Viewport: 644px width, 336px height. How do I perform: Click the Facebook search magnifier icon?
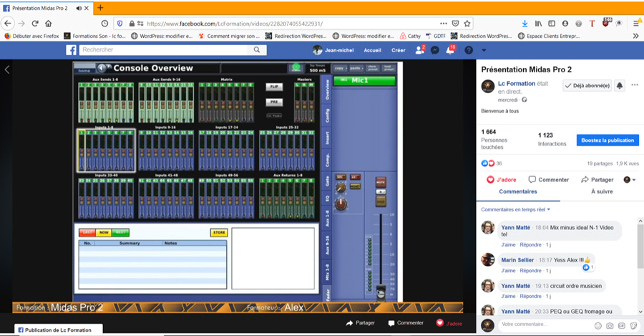tap(257, 49)
